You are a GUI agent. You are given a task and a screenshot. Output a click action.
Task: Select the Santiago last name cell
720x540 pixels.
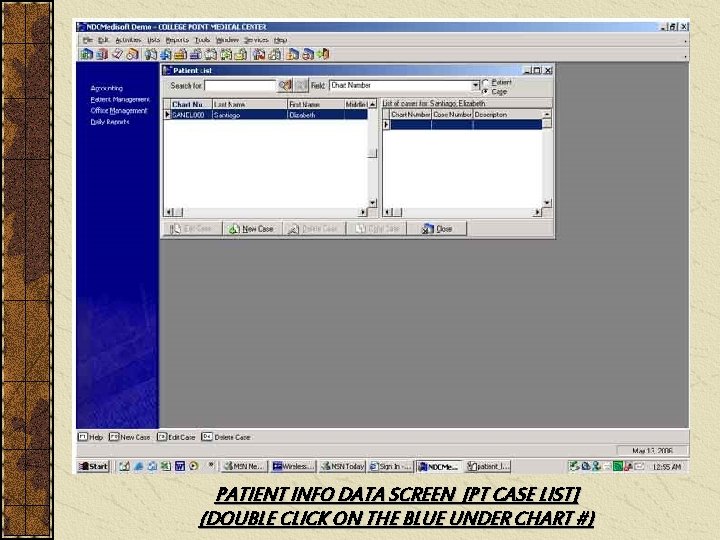pyautogui.click(x=249, y=115)
